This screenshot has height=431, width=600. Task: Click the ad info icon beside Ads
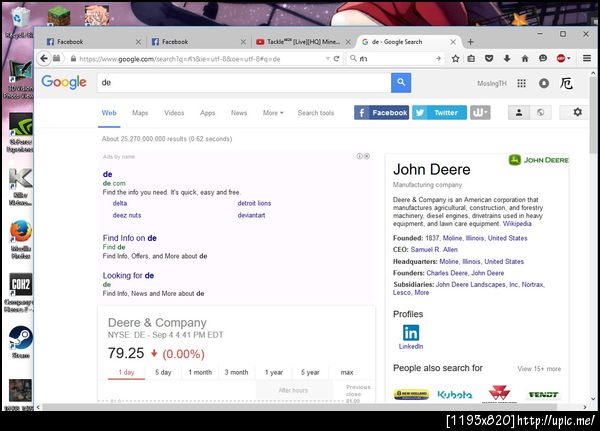(x=359, y=156)
